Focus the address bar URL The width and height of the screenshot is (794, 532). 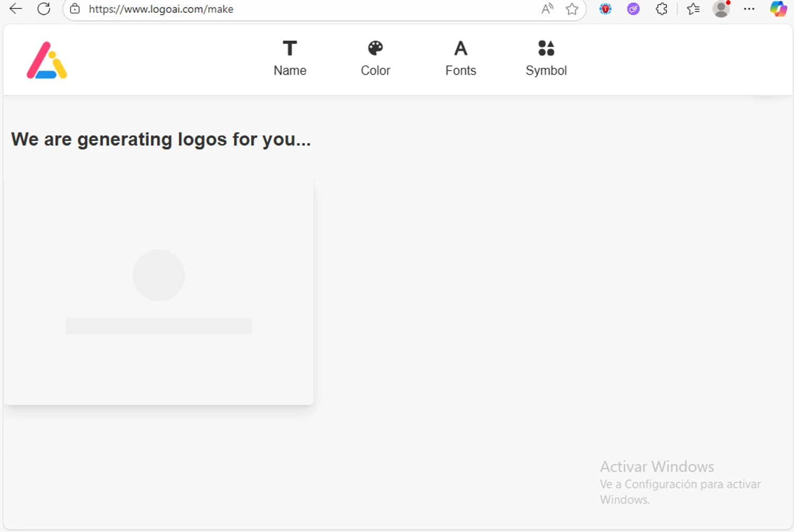point(161,9)
